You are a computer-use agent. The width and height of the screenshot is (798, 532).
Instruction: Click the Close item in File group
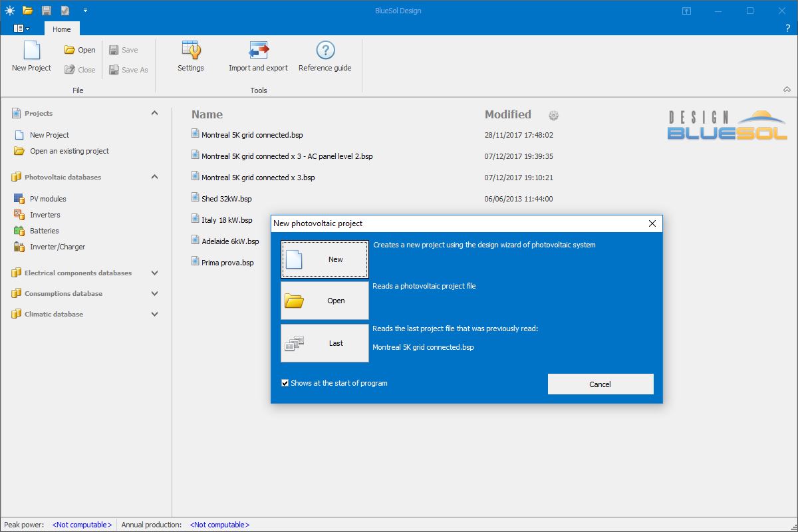[x=80, y=69]
